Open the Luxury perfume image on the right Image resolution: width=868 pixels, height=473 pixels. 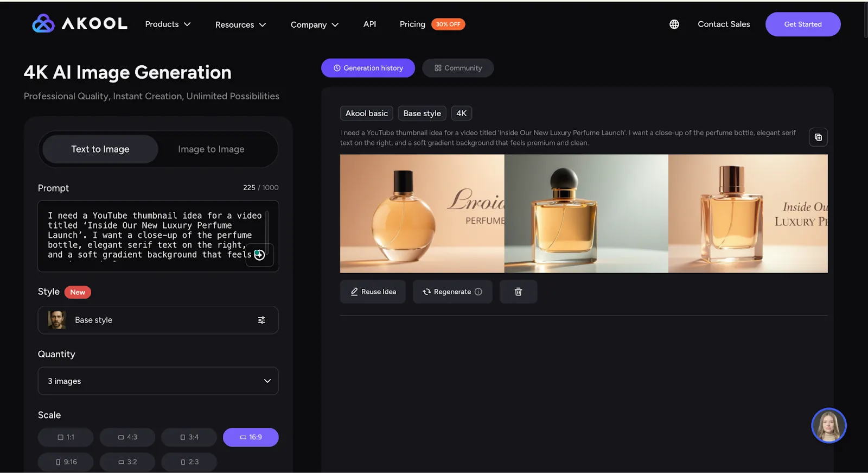coord(748,213)
